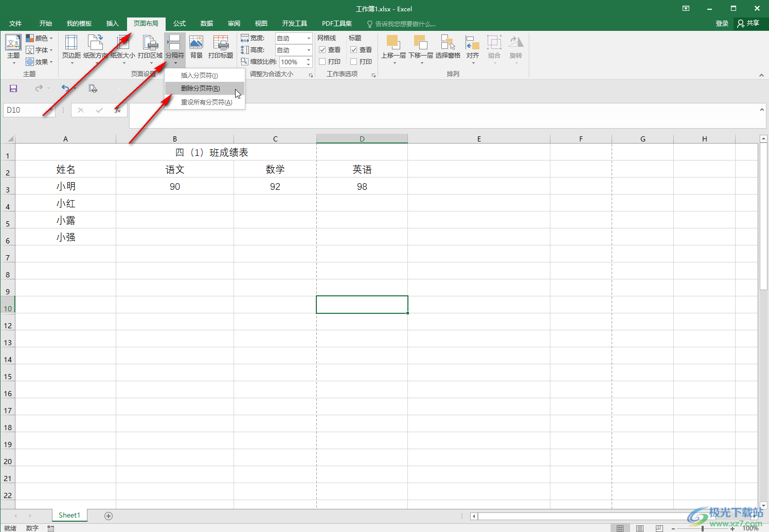Screen dimensions: 769x532
Task: Select column E header
Action: click(479, 138)
